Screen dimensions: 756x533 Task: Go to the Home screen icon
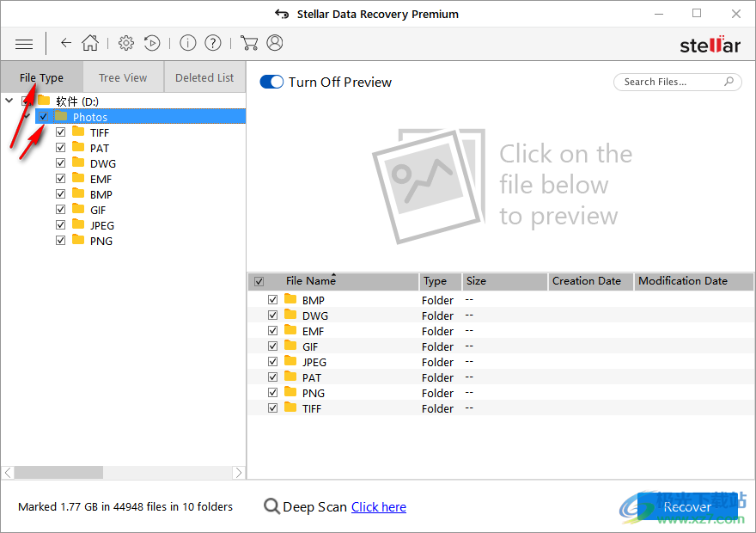point(90,43)
